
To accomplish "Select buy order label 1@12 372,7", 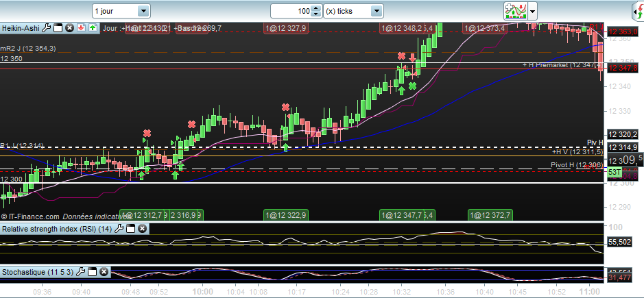I will click(x=490, y=215).
